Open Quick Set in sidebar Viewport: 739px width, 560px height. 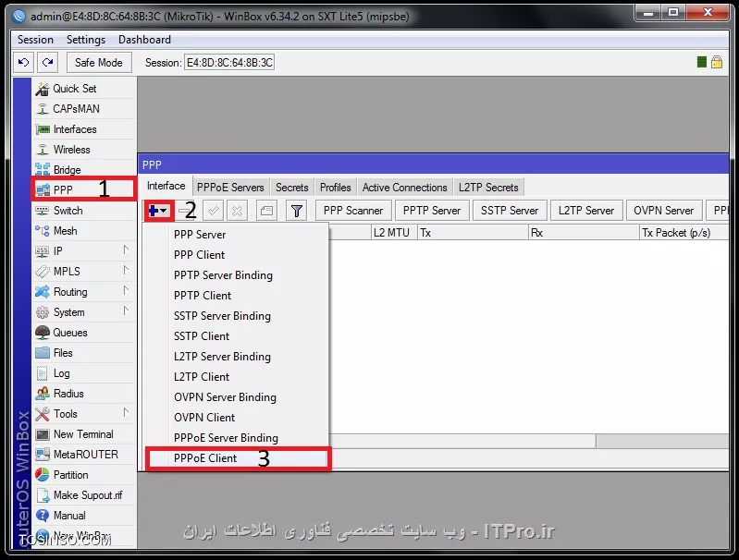tap(84, 89)
